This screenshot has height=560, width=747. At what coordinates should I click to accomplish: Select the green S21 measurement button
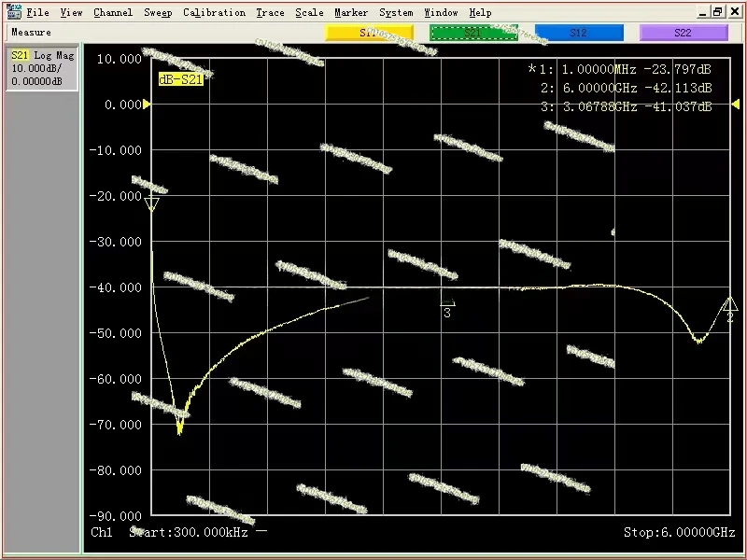coord(473,33)
